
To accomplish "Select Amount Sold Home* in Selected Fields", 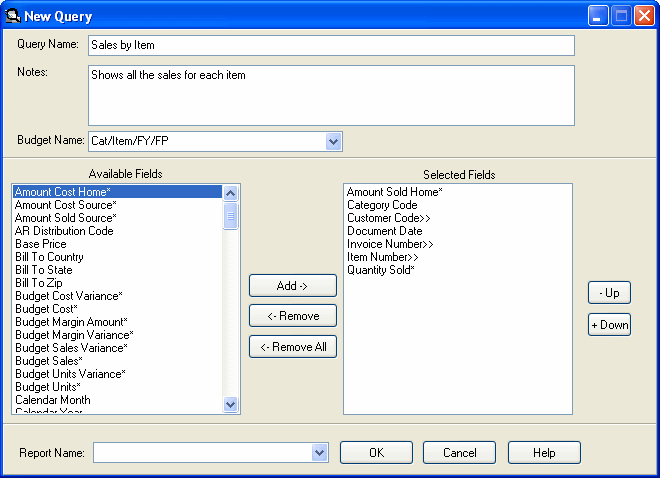I will coord(458,192).
